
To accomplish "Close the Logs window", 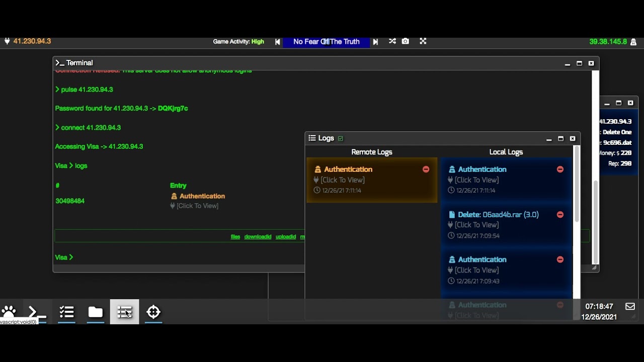I will 573,139.
